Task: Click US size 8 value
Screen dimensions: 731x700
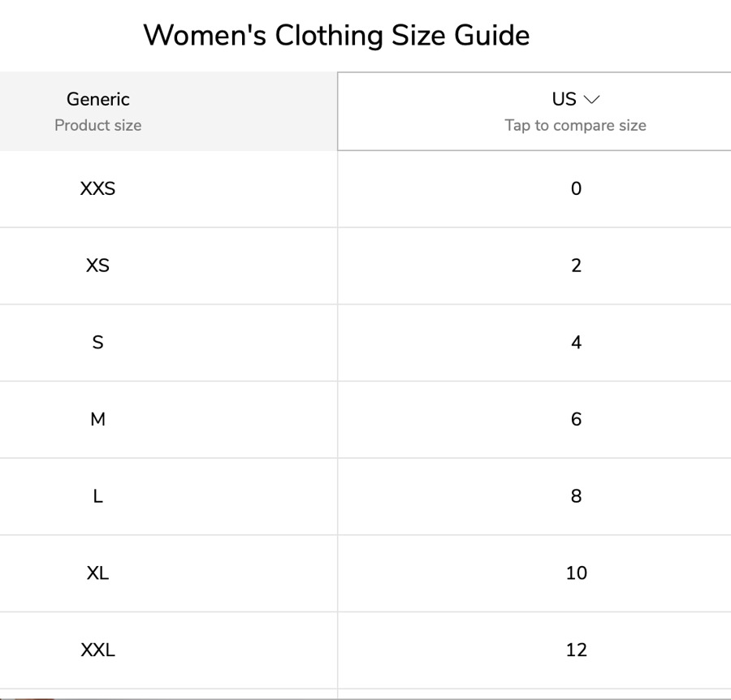Action: [x=576, y=496]
